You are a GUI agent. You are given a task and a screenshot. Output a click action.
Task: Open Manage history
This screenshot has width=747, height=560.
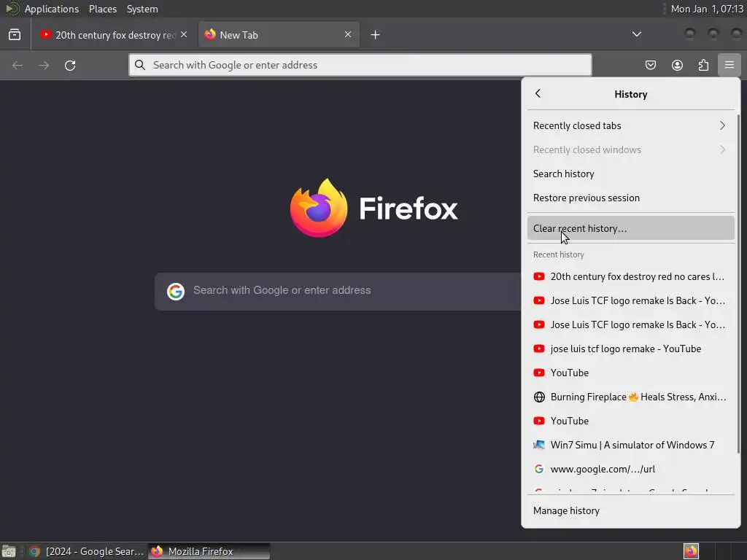point(631,510)
